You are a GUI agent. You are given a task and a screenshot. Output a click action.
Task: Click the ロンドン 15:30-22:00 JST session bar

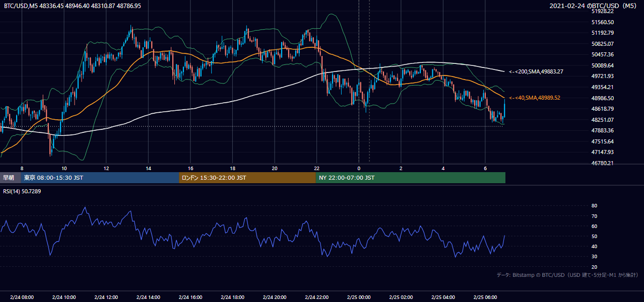247,178
